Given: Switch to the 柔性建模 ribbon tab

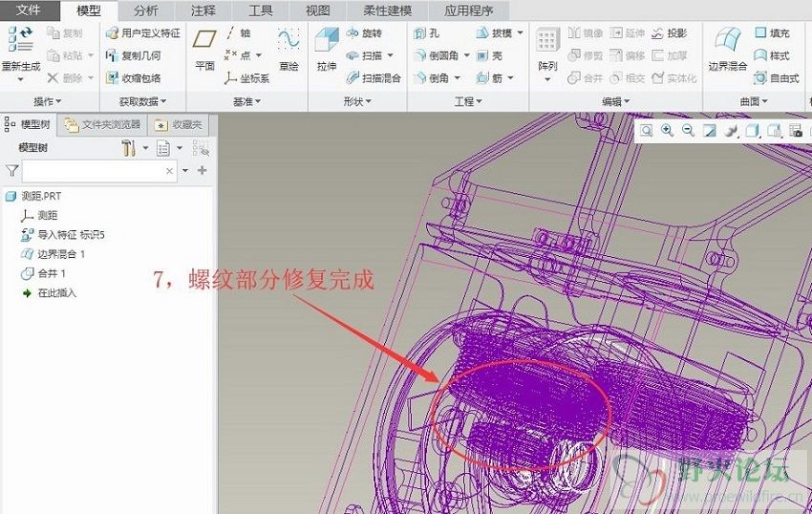Looking at the screenshot, I should 386,11.
